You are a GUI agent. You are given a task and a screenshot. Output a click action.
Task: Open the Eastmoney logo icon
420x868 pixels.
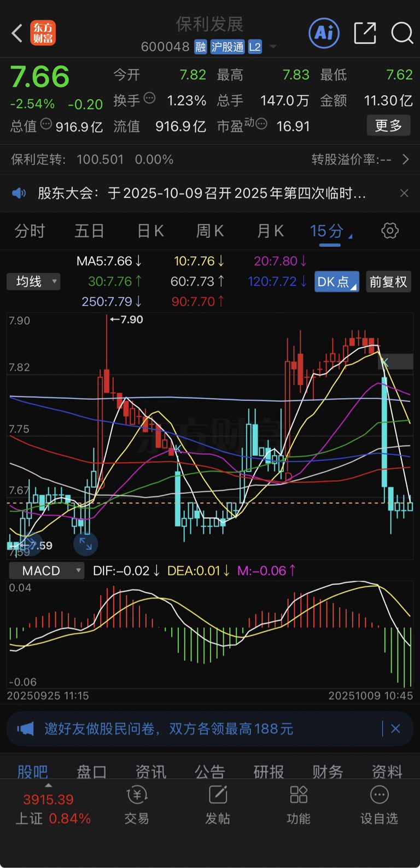tap(43, 33)
